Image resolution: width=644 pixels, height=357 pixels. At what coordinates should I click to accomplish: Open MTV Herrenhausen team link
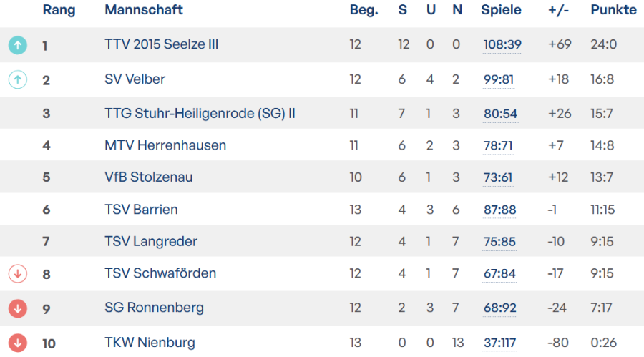pyautogui.click(x=165, y=145)
